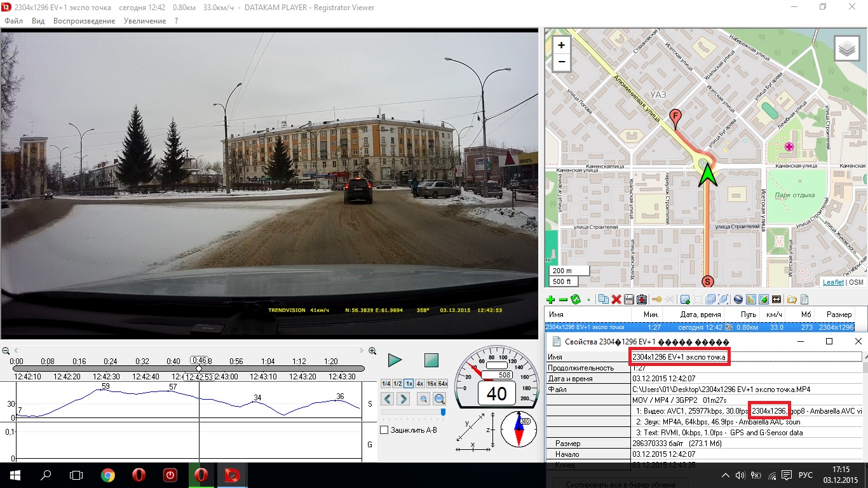Open the map layers selector icon
This screenshot has width=868, height=488.
(x=846, y=48)
